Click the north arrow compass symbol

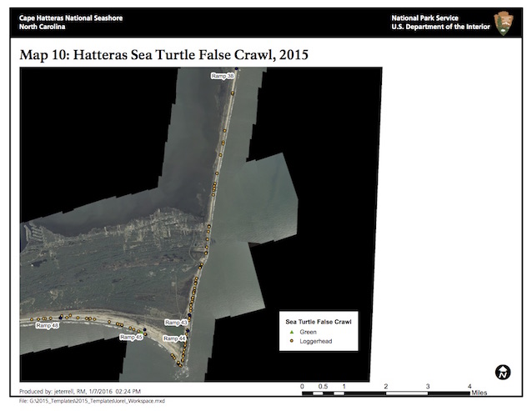tap(502, 371)
